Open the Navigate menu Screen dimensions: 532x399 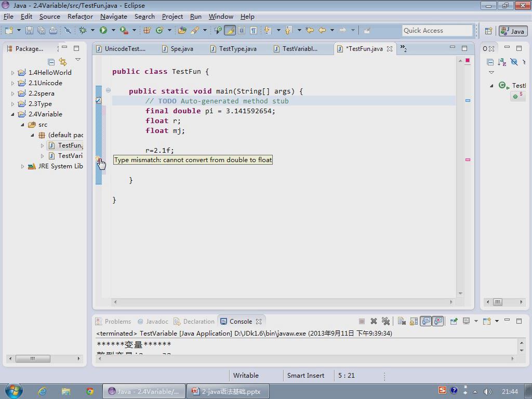(114, 16)
